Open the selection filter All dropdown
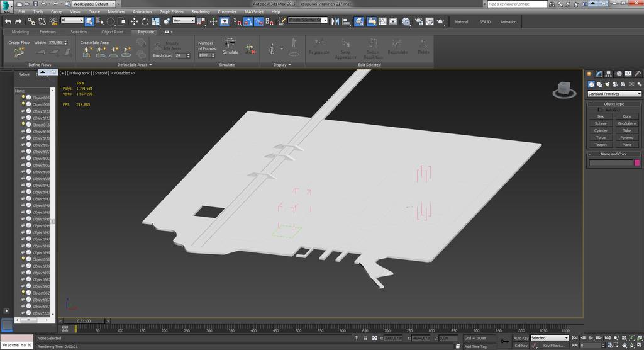644x350 pixels. [72, 20]
